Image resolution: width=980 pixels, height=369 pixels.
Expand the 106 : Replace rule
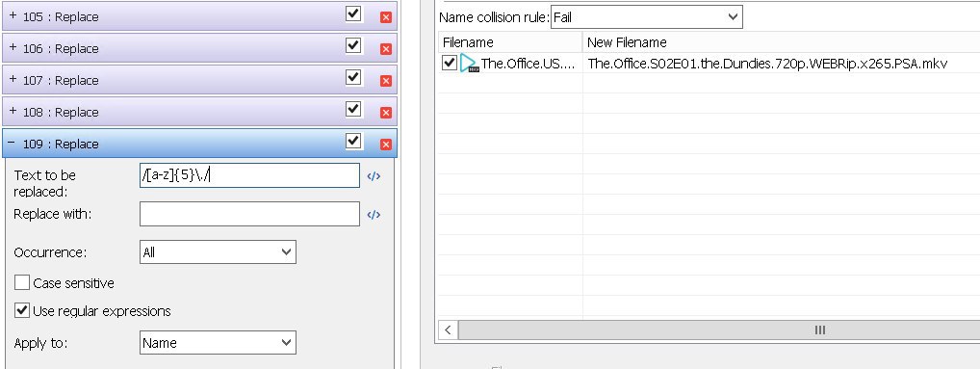coord(13,48)
